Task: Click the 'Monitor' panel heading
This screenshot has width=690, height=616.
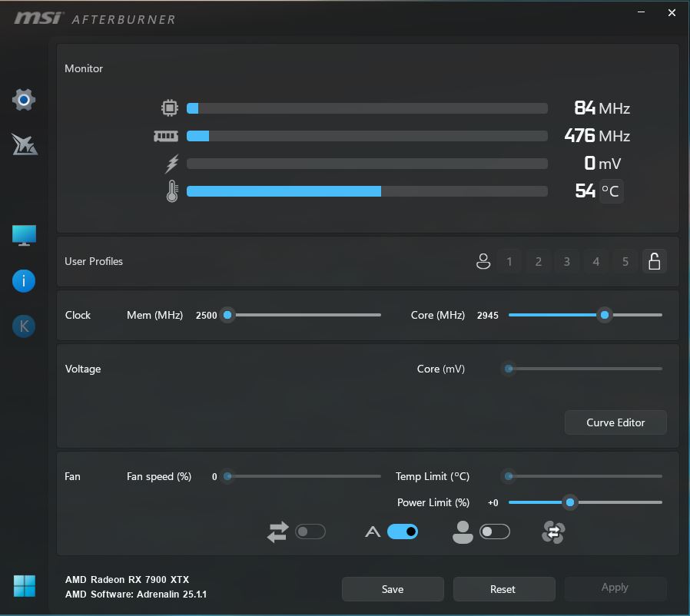Action: (84, 68)
